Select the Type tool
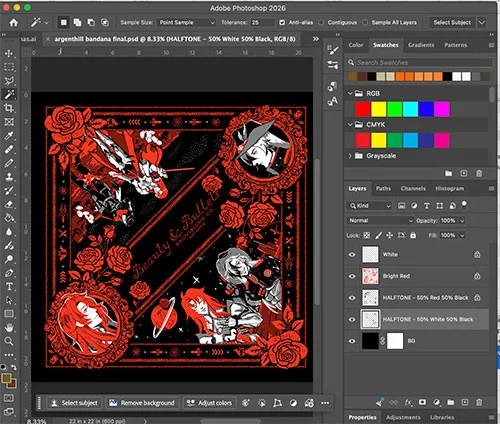This screenshot has width=500, height=424. [x=9, y=287]
